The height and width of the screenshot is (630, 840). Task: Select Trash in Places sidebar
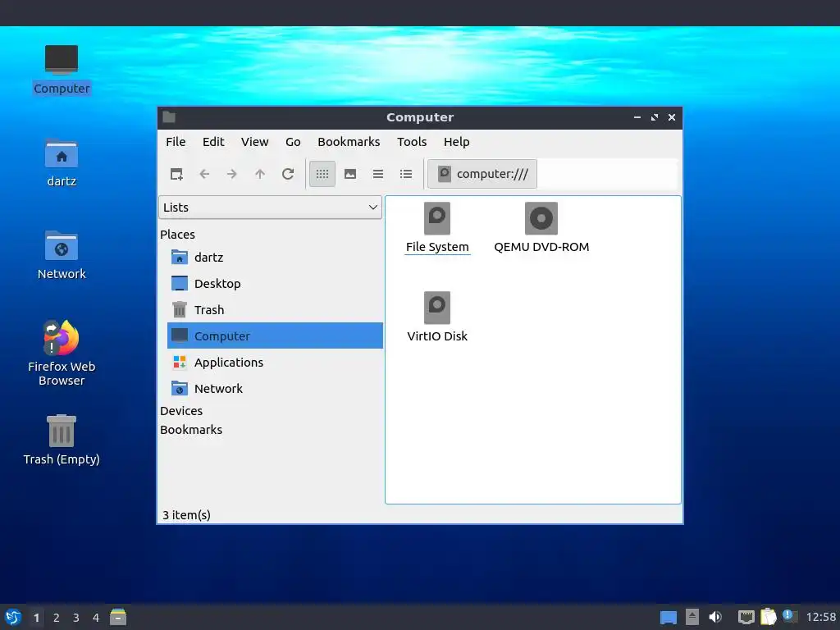coord(275,309)
